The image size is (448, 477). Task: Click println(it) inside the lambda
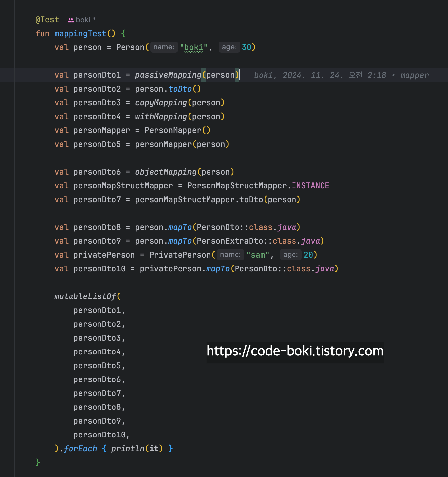[137, 449]
